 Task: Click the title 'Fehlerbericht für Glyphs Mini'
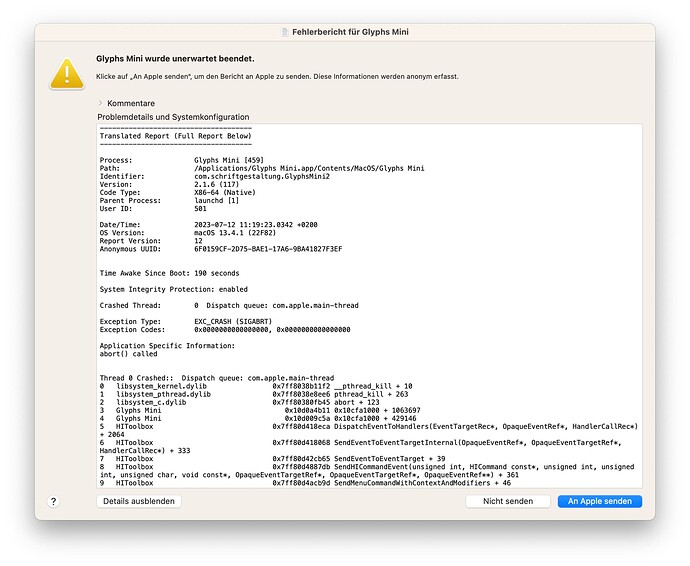click(350, 32)
